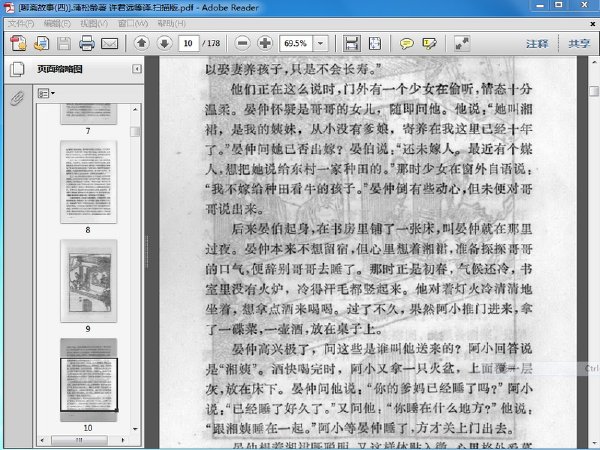The width and height of the screenshot is (600, 450).
Task: Click the document vertical scroll thumb
Action: 593,91
